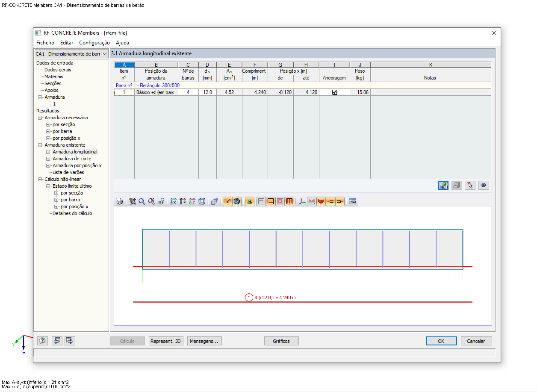This screenshot has width=537, height=392.
Task: Expand 'por barra' under Armadura necessária
Action: coord(48,131)
